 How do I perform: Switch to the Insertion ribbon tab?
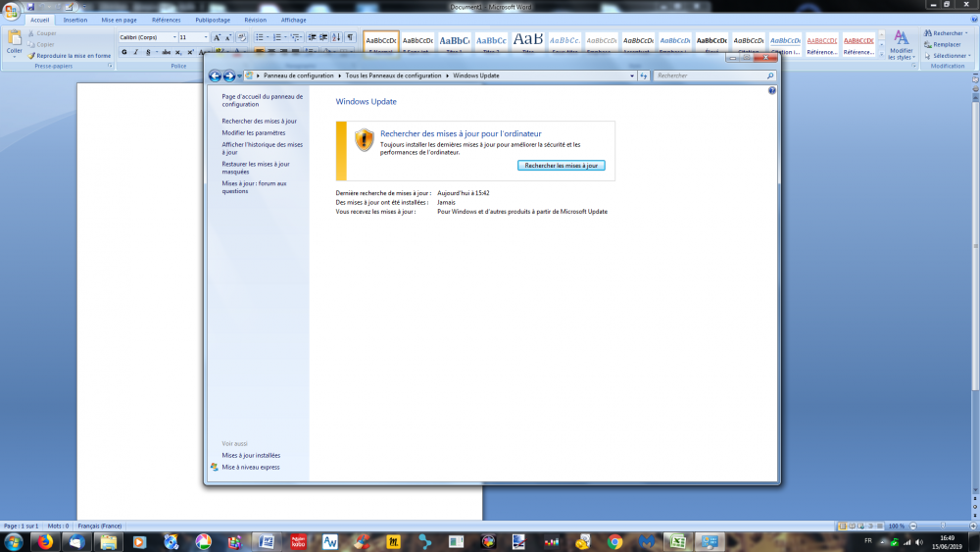75,20
